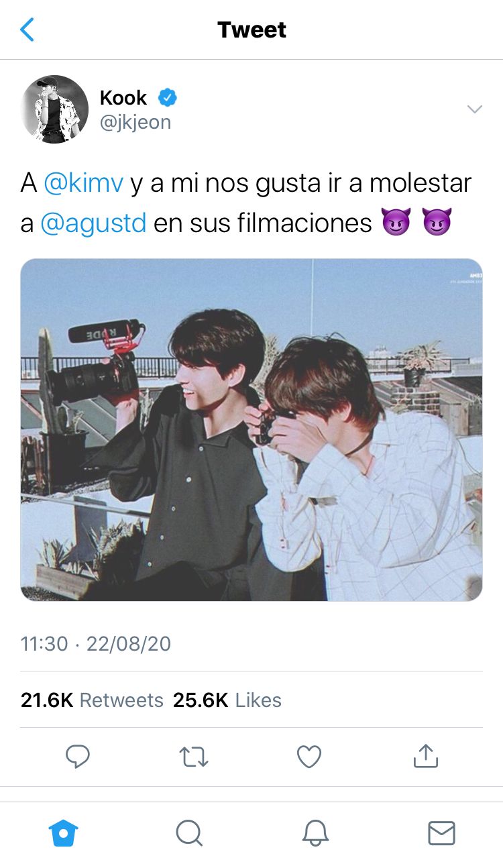Image resolution: width=503 pixels, height=868 pixels.
Task: Open the Notifications bell icon
Action: pos(315,833)
